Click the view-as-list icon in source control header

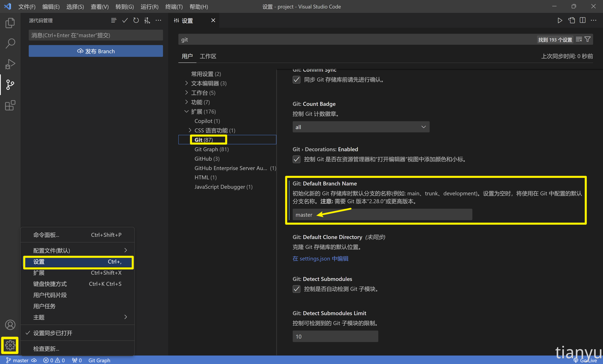tap(114, 20)
